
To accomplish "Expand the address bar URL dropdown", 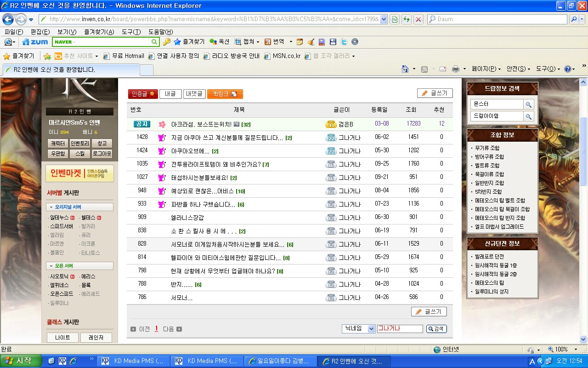I will tap(384, 19).
